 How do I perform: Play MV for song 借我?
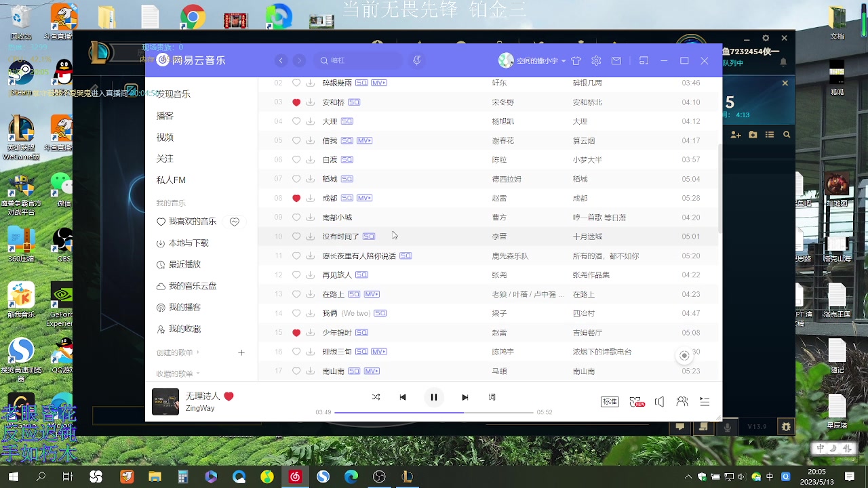[x=364, y=140]
